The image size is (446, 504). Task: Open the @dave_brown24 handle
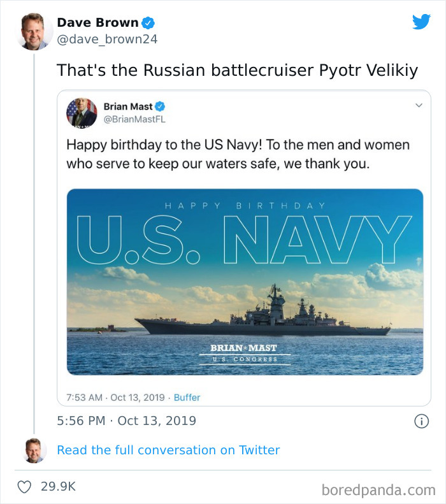[x=107, y=40]
